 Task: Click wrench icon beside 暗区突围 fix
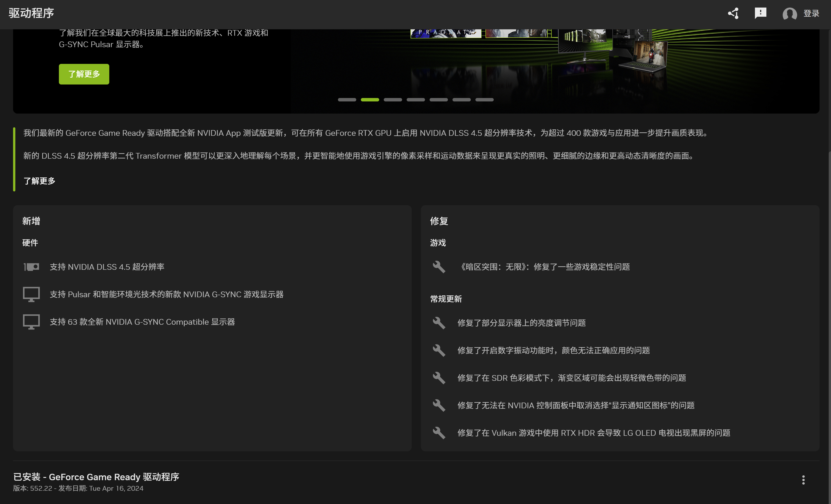click(439, 267)
